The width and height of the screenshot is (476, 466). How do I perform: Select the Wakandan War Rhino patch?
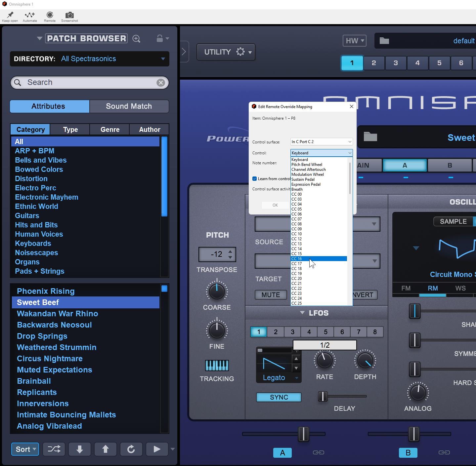point(85,314)
